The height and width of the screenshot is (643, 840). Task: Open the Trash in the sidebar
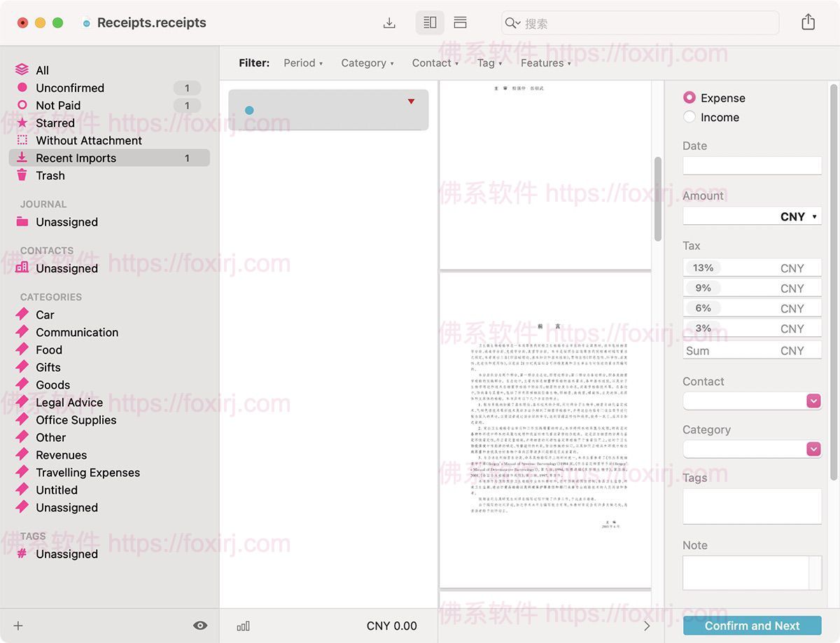[x=50, y=176]
